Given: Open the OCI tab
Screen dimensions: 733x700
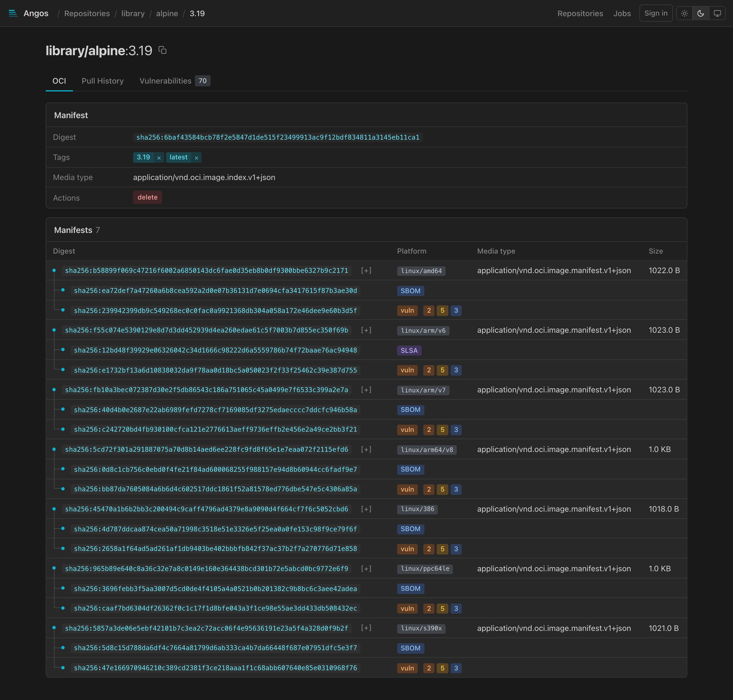Looking at the screenshot, I should [59, 81].
